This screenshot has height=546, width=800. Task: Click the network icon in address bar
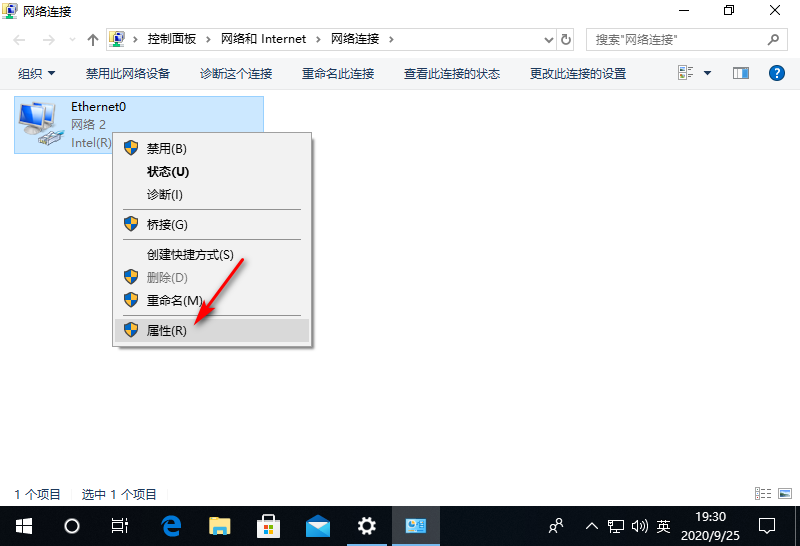point(117,39)
